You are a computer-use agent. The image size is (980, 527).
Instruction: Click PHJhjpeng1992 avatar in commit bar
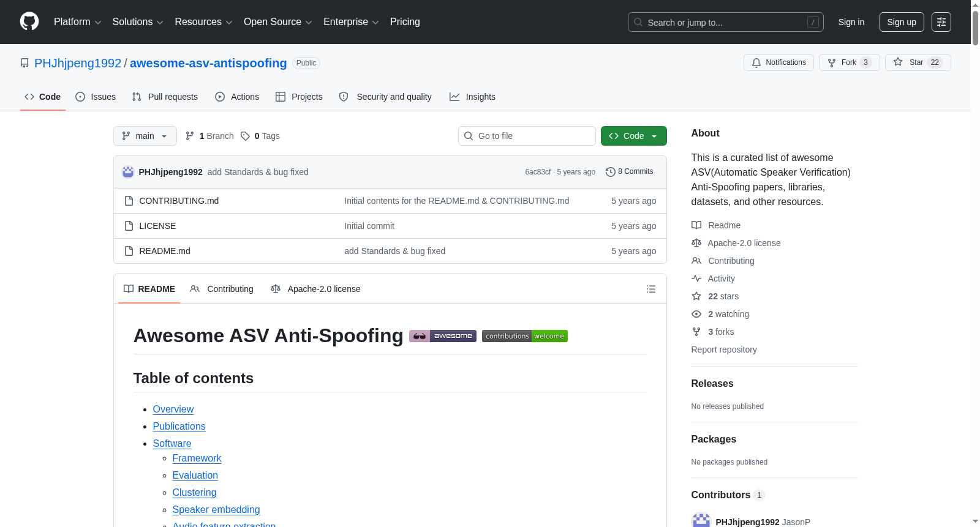[128, 172]
